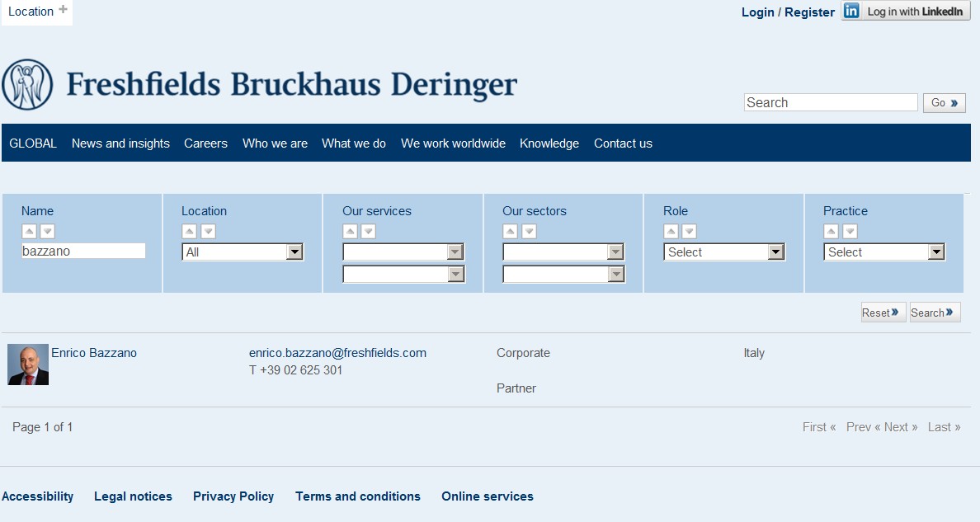Screen dimensions: 980x522
Task: Sort Practice ascending arrow
Action: tap(831, 231)
